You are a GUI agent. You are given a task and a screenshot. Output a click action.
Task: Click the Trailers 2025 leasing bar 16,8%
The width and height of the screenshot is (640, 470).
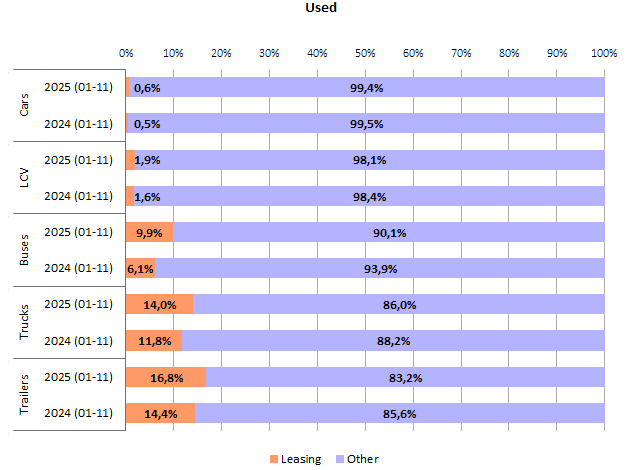[166, 377]
